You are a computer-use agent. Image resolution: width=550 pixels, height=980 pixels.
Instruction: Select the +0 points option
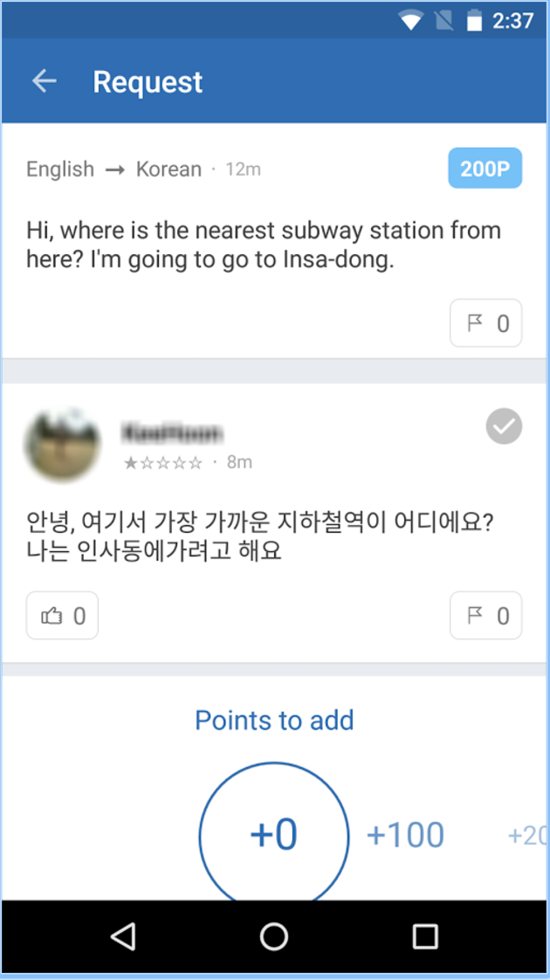click(273, 834)
